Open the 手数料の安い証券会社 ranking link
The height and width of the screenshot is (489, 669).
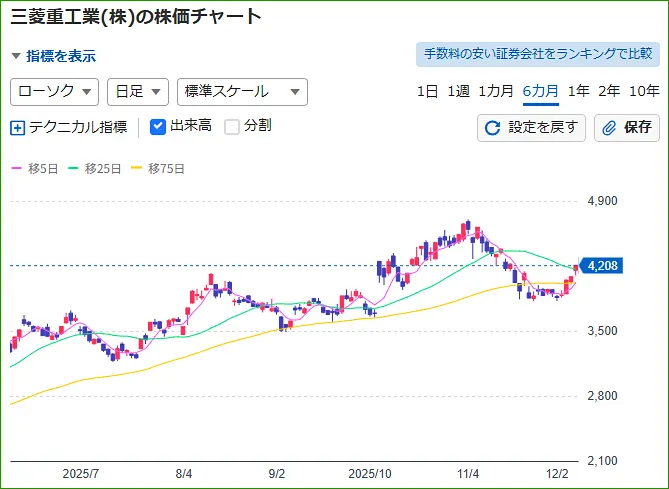pyautogui.click(x=537, y=54)
